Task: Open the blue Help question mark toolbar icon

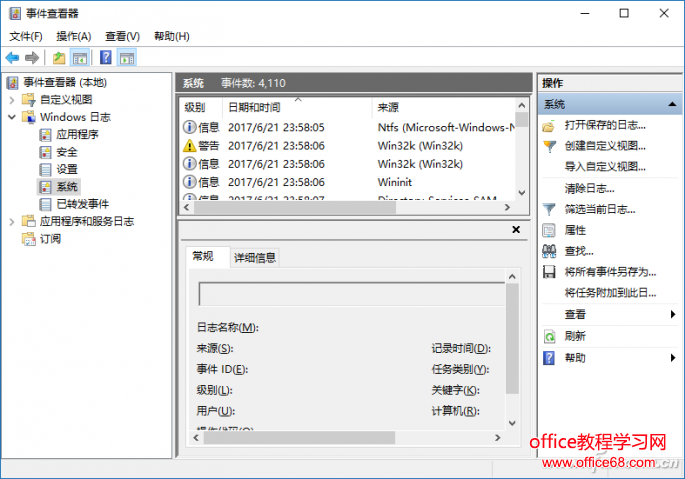Action: point(106,58)
